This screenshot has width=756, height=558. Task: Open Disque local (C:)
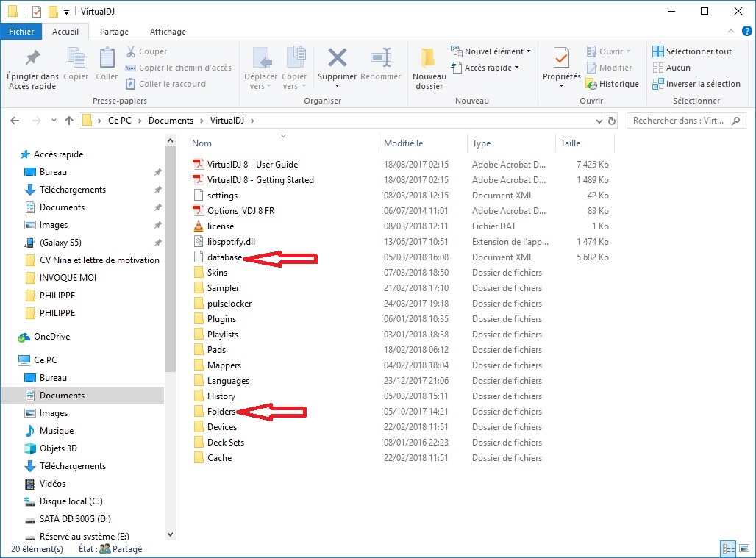71,501
